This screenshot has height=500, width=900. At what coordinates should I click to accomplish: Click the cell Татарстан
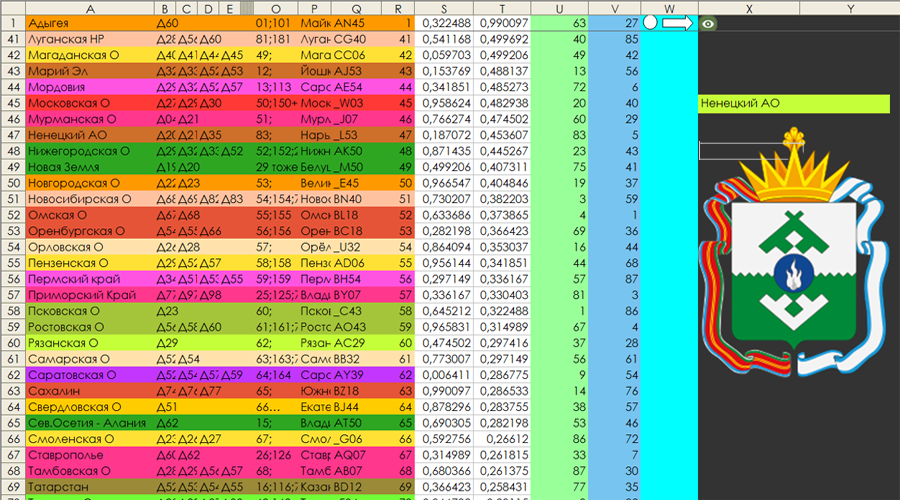coord(90,487)
